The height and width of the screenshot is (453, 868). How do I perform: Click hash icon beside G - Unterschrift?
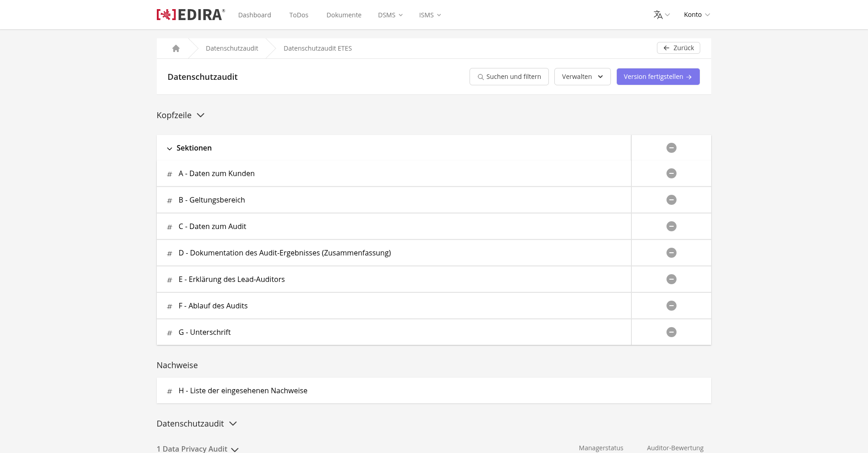(x=170, y=333)
